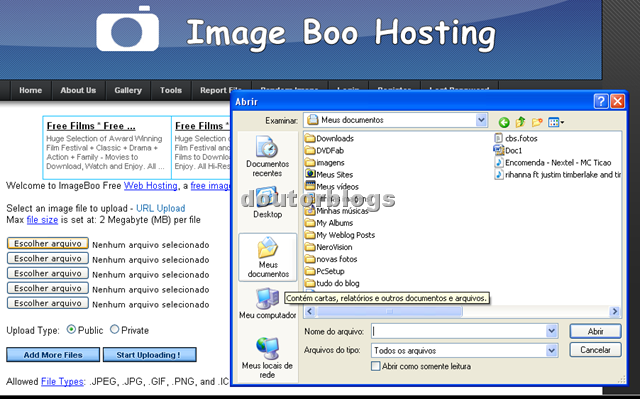Image resolution: width=640 pixels, height=399 pixels.
Task: Select the rihanna ft justin timberlake audio file
Action: click(558, 175)
